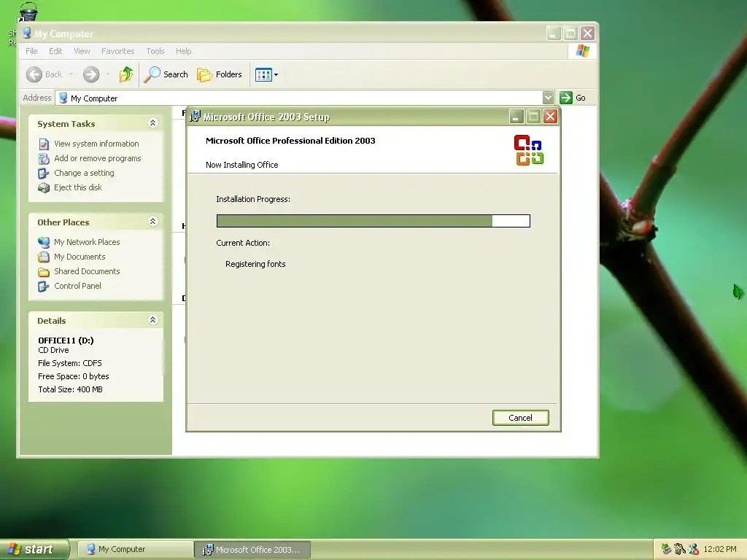
Task: Minimize the Office 2003 Setup window
Action: pyautogui.click(x=516, y=116)
